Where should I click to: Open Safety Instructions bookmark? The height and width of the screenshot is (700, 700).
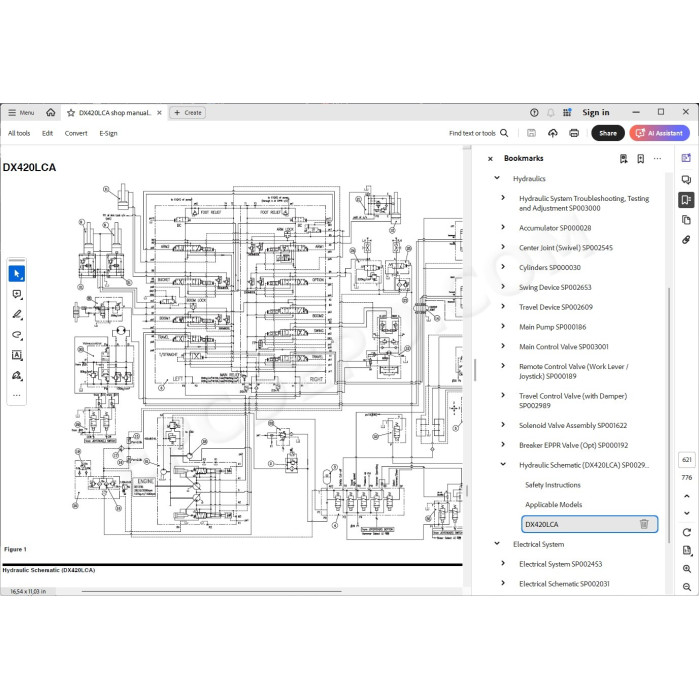coord(553,485)
